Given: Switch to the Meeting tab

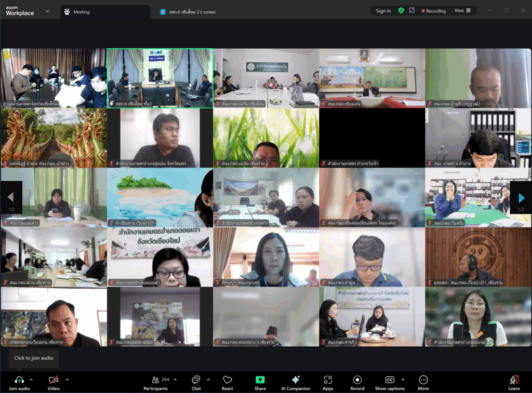Looking at the screenshot, I should 81,11.
